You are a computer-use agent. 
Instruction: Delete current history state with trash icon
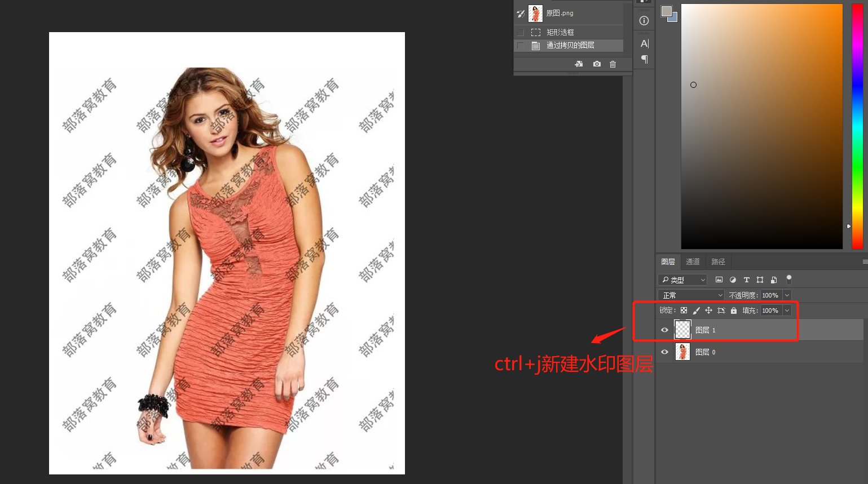(613, 64)
